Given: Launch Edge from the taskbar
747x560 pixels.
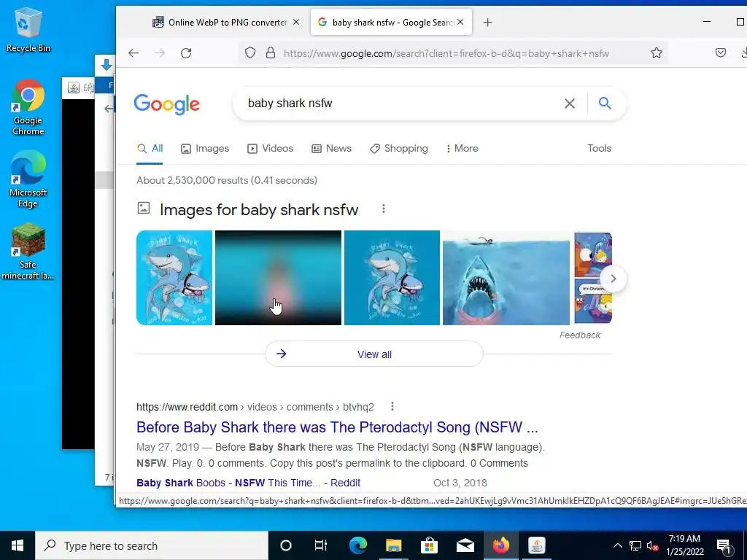Looking at the screenshot, I should [357, 545].
